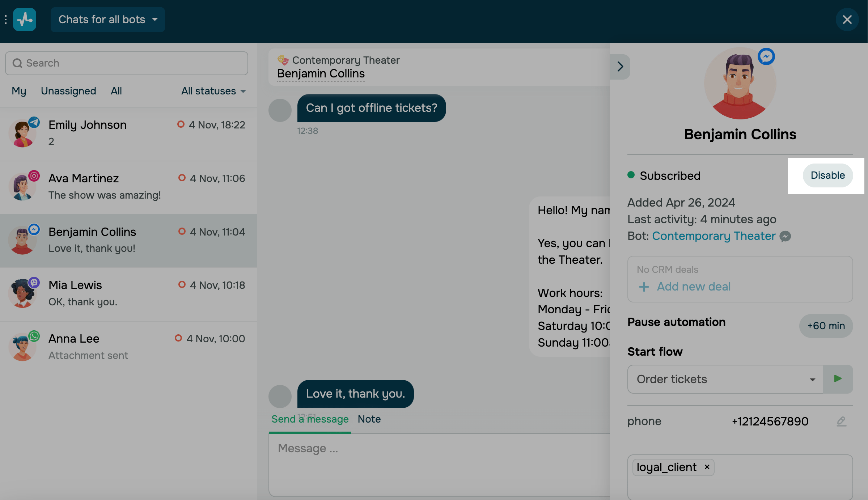Select the My chats filter tab
The image size is (868, 500).
click(19, 91)
